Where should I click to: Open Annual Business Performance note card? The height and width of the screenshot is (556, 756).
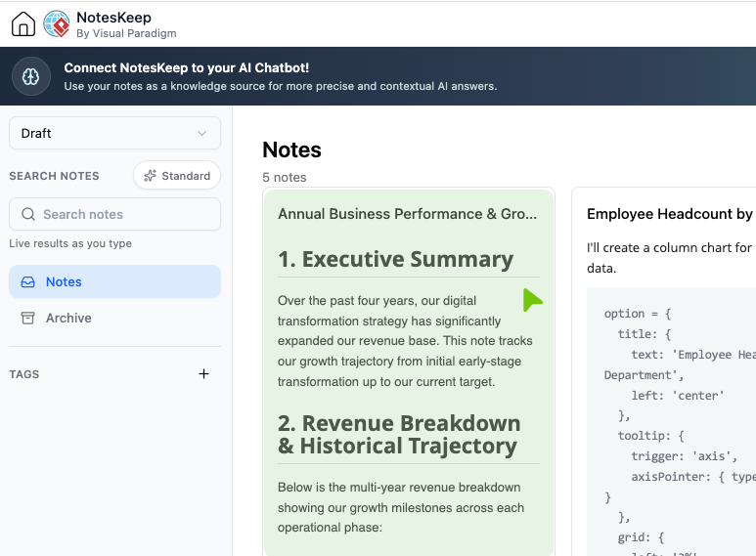409,372
